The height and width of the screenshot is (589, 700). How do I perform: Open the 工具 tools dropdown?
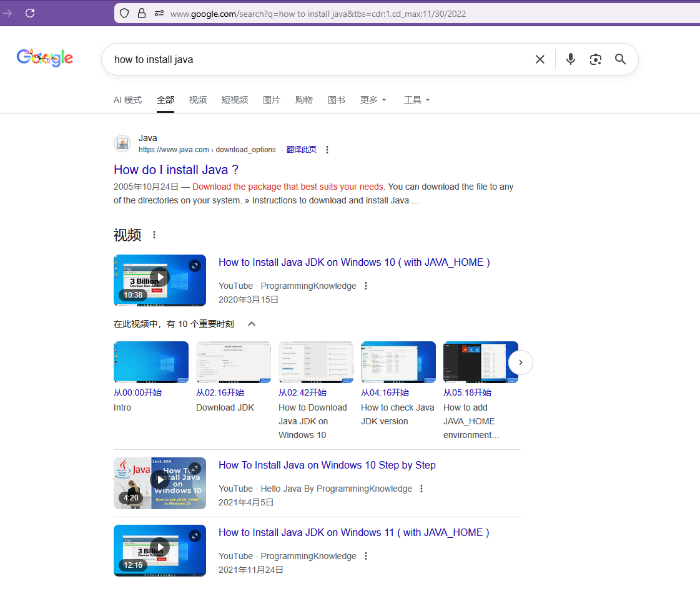(417, 100)
